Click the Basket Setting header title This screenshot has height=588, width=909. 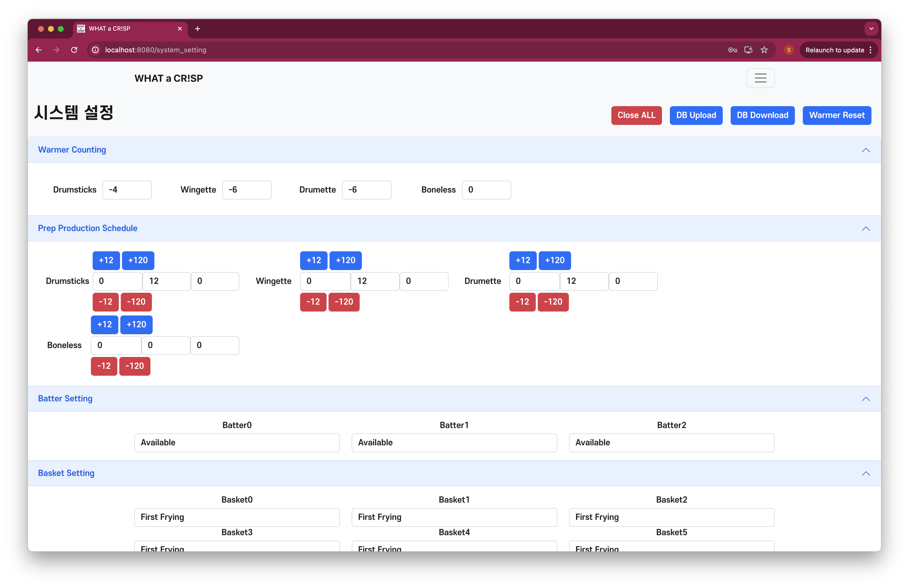click(x=66, y=473)
